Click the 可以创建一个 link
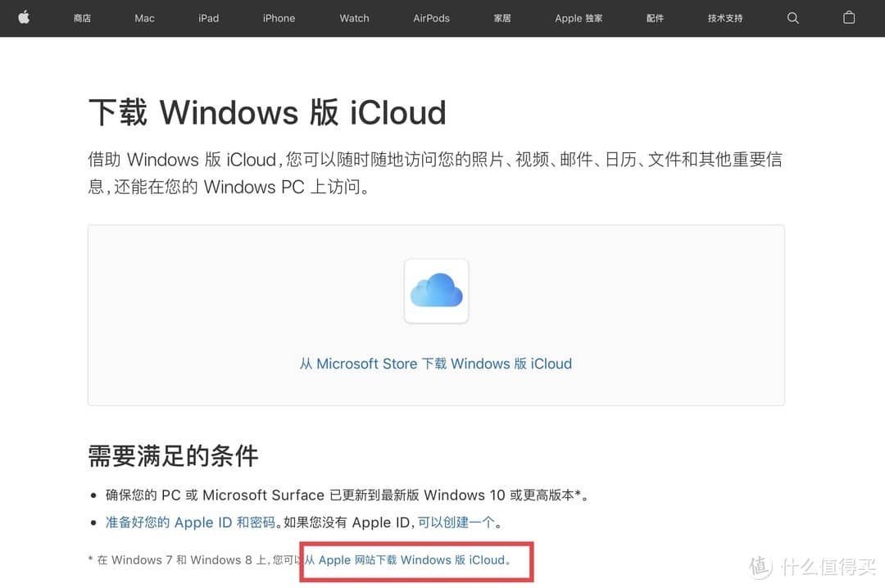Screen dimensions: 885x588 point(459,522)
